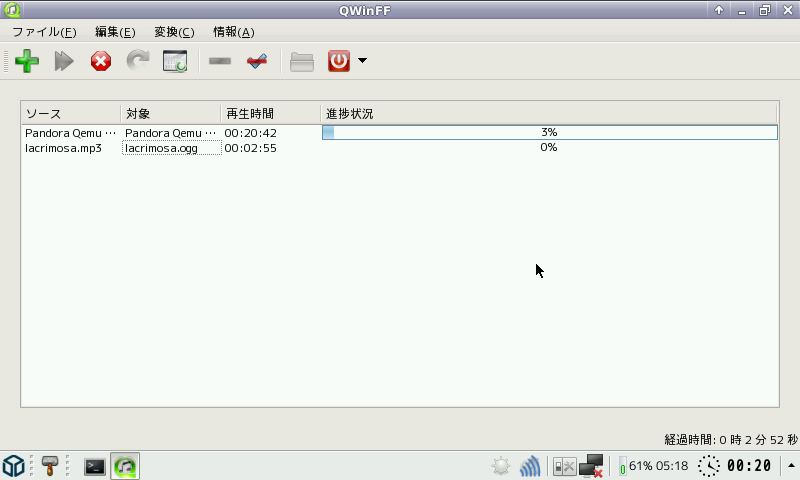Screen dimensions: 800x480
Task: Clear completed tasks with checkmark icon
Action: pos(257,61)
